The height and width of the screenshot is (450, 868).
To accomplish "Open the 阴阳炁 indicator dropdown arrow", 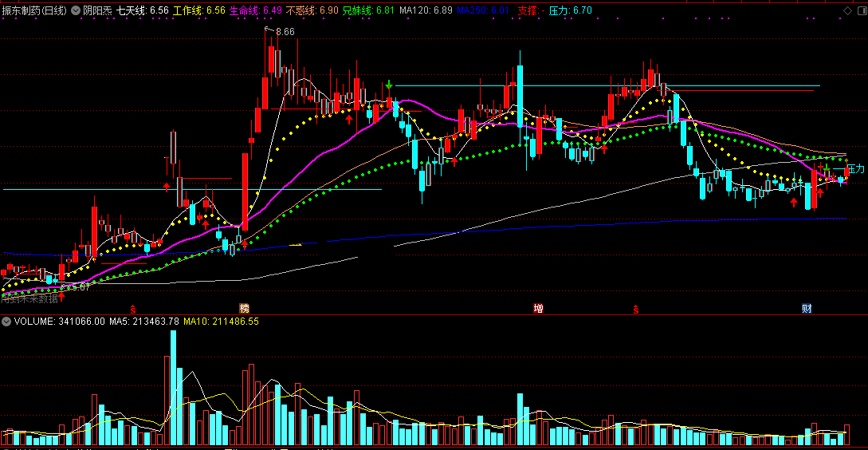I will (75, 10).
